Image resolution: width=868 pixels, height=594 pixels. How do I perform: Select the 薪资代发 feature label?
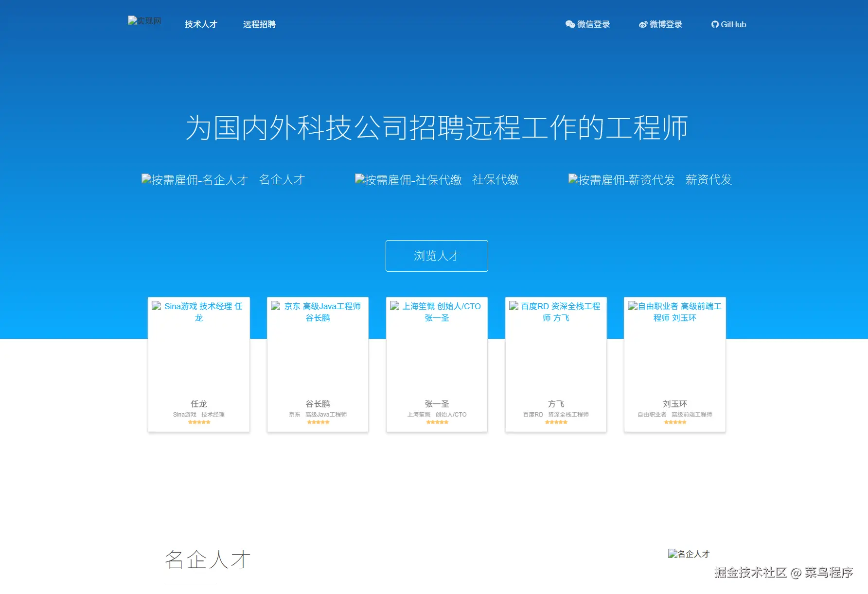pyautogui.click(x=709, y=180)
